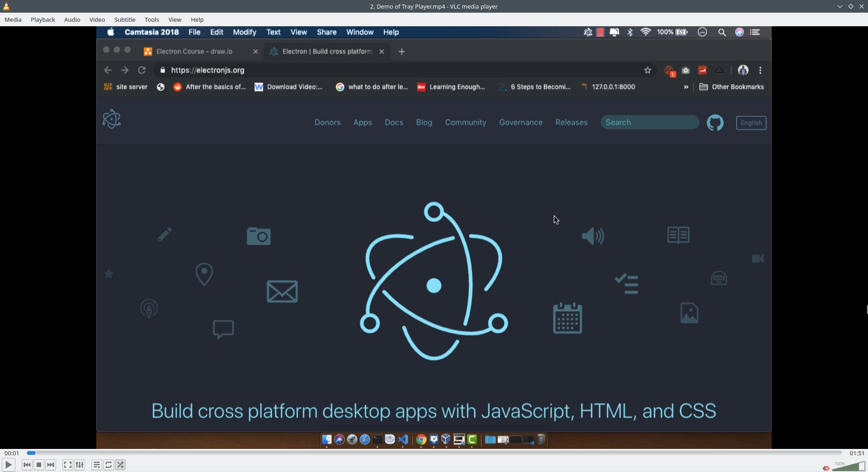Open Camtasia's Modify menu in the video
Viewport: 868px width, 472px height.
pos(245,32)
